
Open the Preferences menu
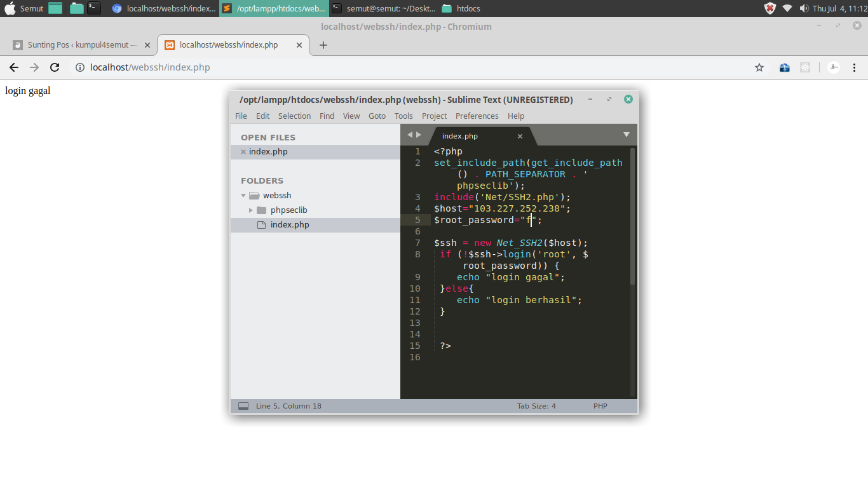coord(477,116)
